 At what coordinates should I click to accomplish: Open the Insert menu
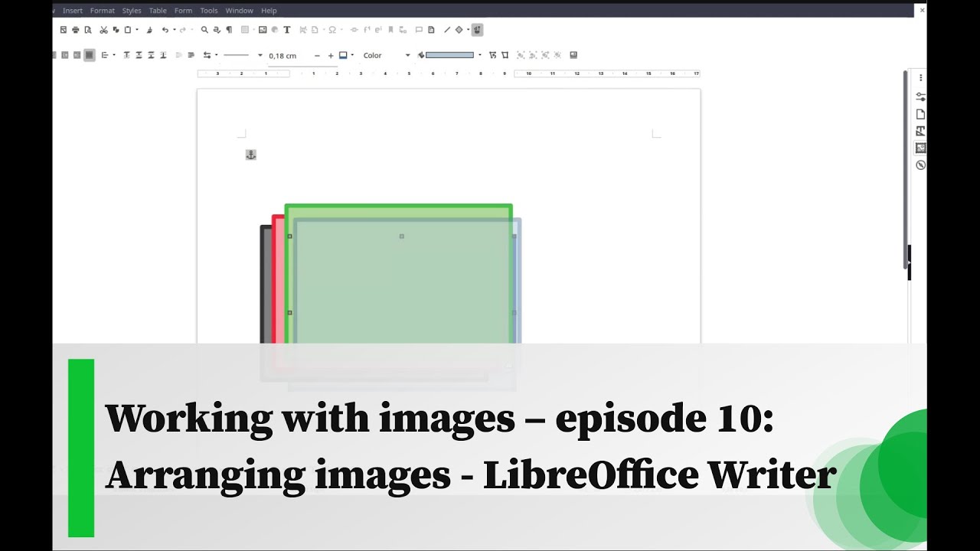point(73,11)
